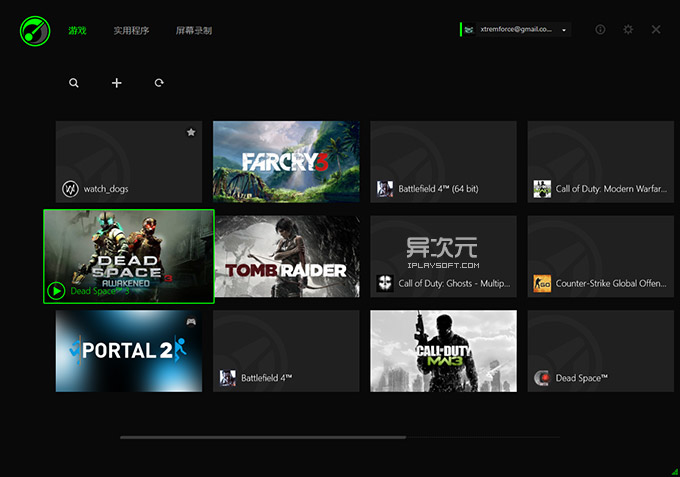Switch to the 实用程序 tab
The image size is (680, 477).
(x=131, y=30)
